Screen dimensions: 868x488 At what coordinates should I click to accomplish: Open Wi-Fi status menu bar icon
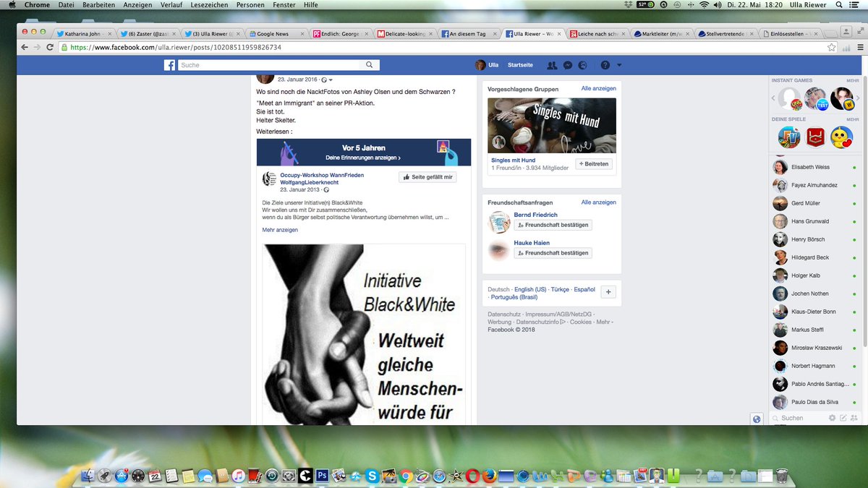point(704,5)
